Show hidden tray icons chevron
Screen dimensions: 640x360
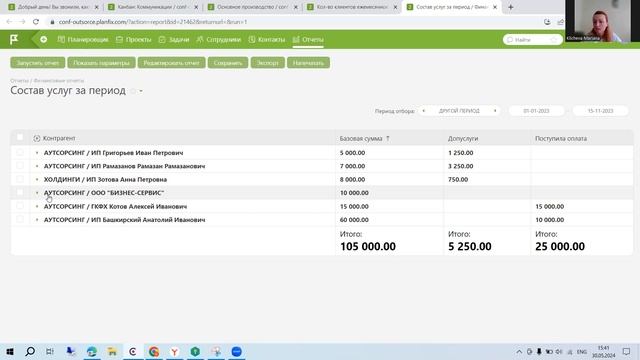coord(519,351)
